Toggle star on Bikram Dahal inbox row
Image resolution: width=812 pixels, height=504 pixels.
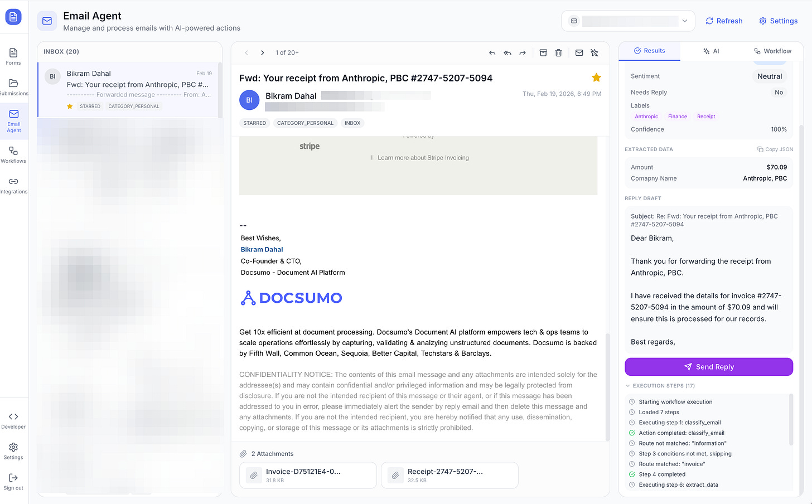[70, 106]
